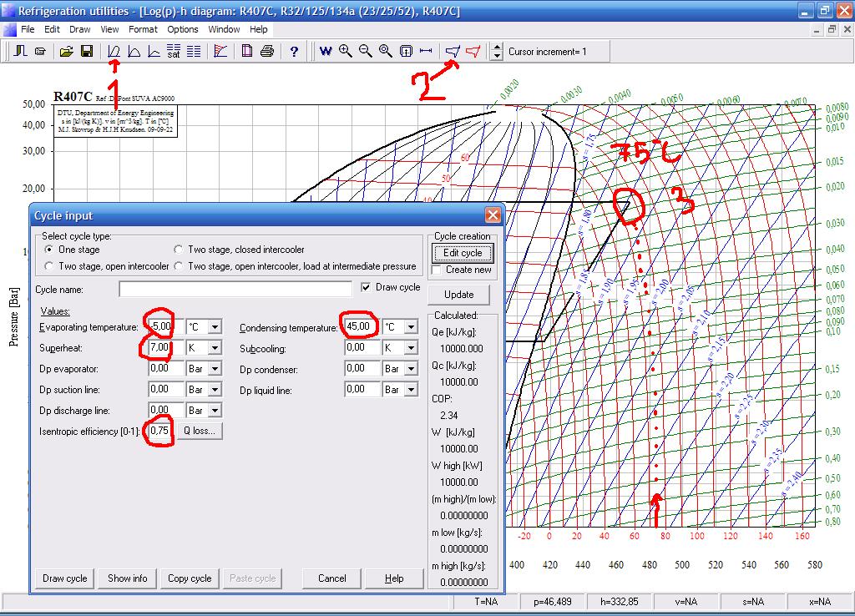Click the 'sat' saturation table icon
Viewport: 855px width, 616px height.
click(x=174, y=52)
